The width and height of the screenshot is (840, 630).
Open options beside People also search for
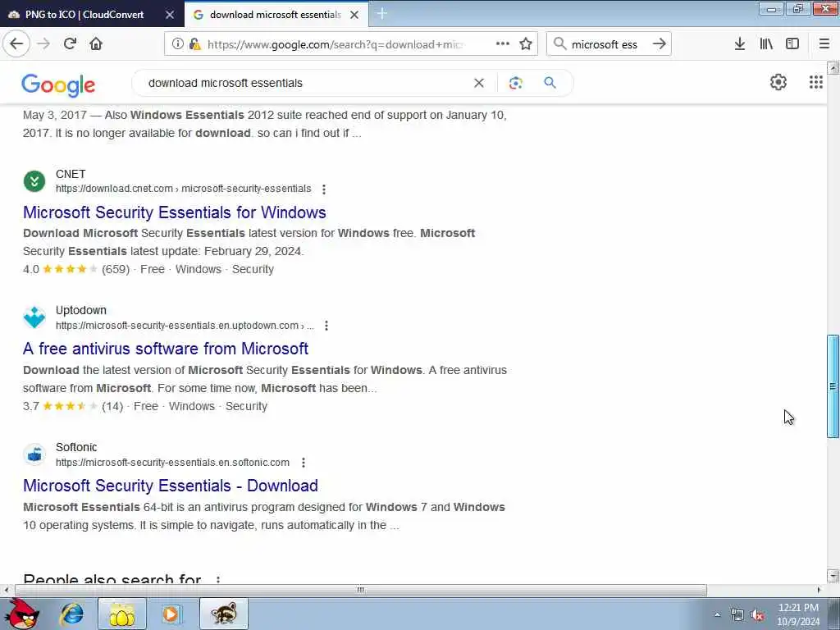[218, 580]
